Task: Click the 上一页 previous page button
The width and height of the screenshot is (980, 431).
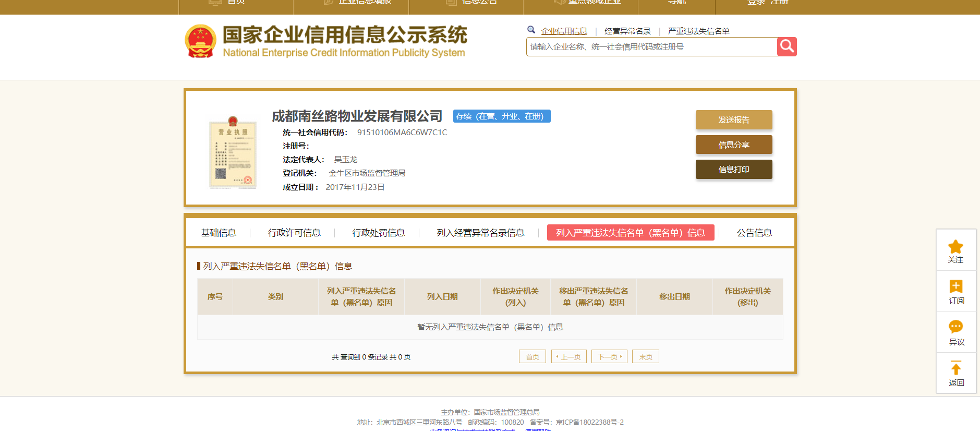Action: [x=569, y=356]
